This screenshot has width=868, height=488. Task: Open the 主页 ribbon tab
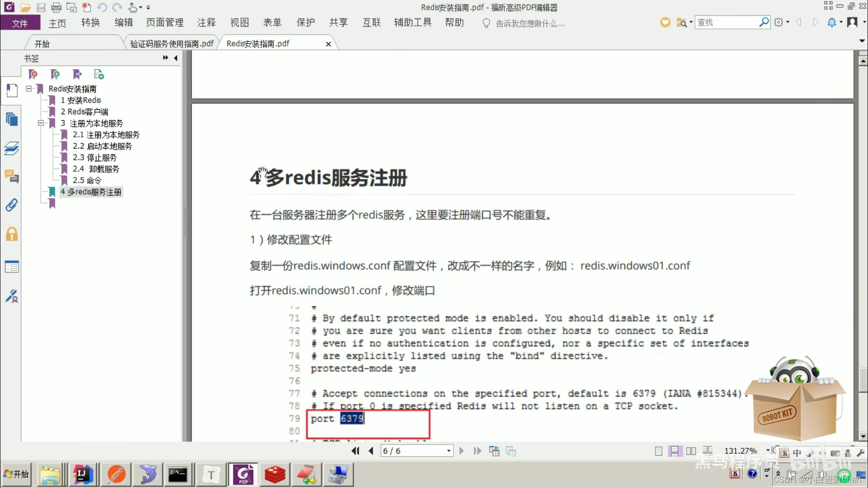point(57,23)
